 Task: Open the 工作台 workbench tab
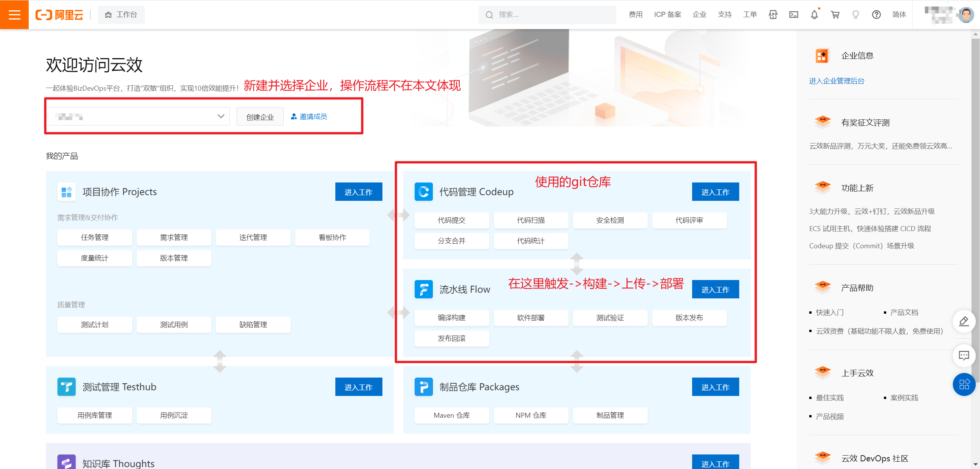(x=121, y=15)
